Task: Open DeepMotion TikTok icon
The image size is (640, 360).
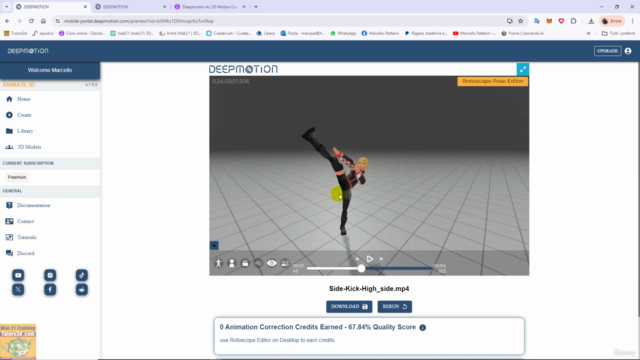Action: (82, 275)
